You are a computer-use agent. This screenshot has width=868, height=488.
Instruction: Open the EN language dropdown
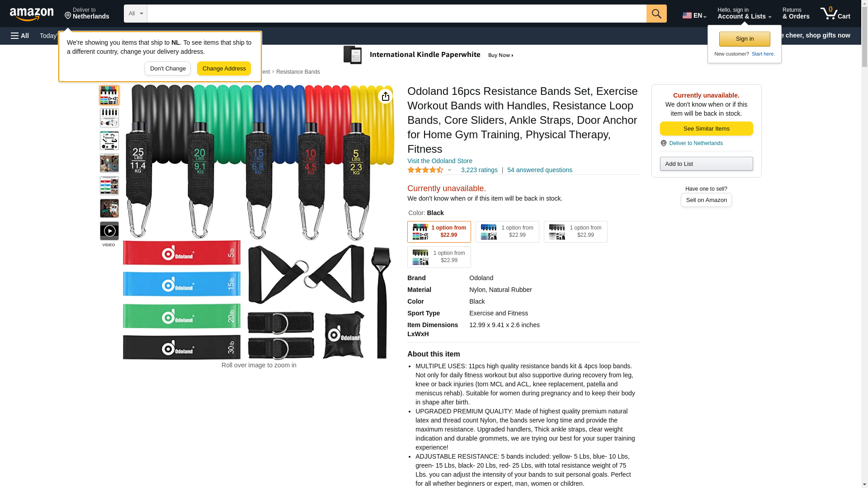coord(694,15)
